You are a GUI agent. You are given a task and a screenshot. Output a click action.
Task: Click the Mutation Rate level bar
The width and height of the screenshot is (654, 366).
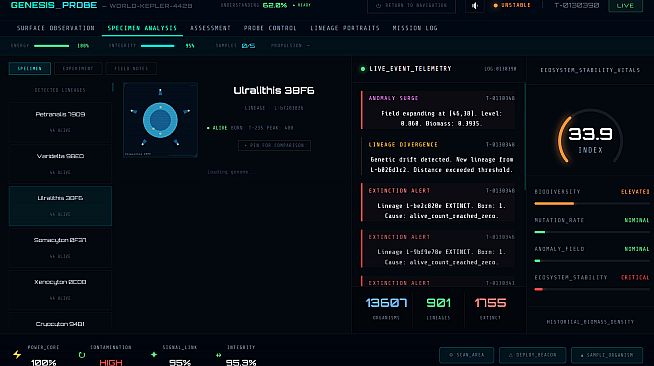click(592, 232)
